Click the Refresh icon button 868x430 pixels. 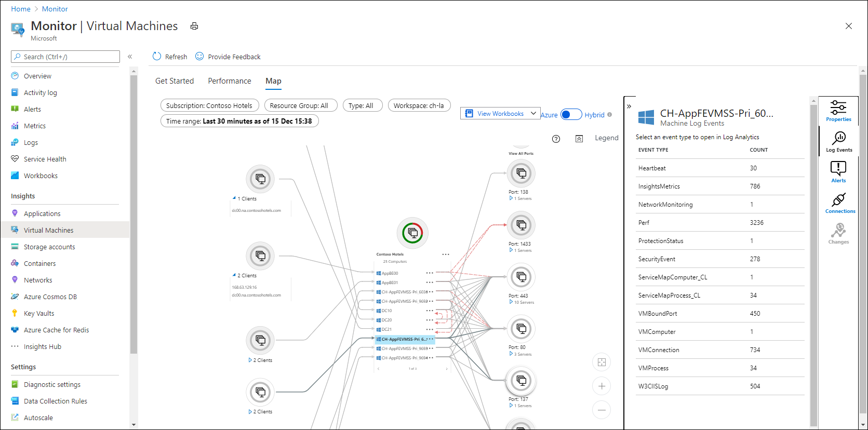click(x=157, y=56)
